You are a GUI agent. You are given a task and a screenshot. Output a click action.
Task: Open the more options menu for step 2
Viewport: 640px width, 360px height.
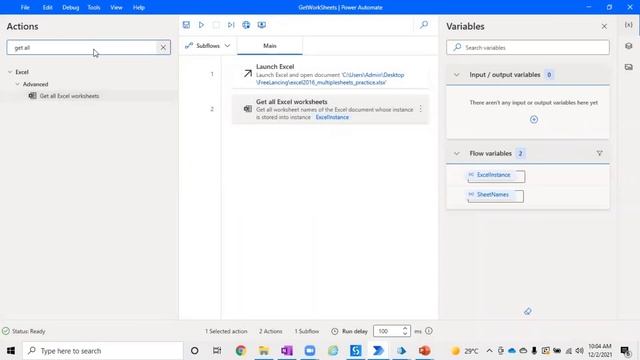420,109
